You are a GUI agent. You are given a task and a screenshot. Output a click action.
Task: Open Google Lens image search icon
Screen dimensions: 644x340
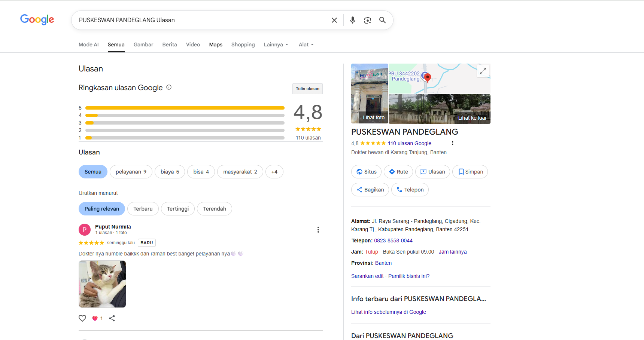367,20
